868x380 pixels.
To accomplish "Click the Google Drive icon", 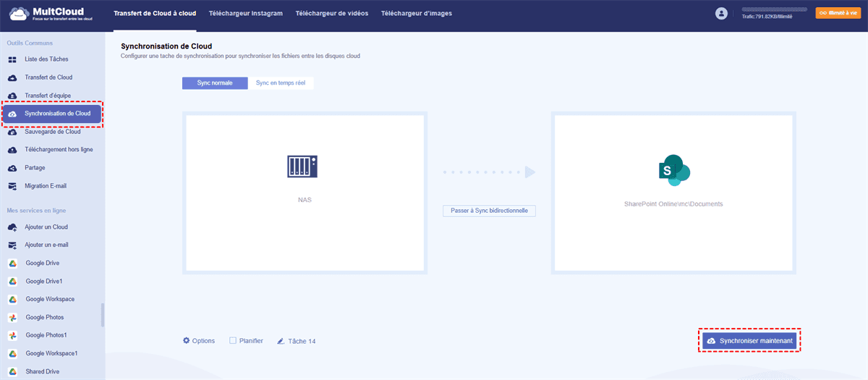I will (x=12, y=263).
